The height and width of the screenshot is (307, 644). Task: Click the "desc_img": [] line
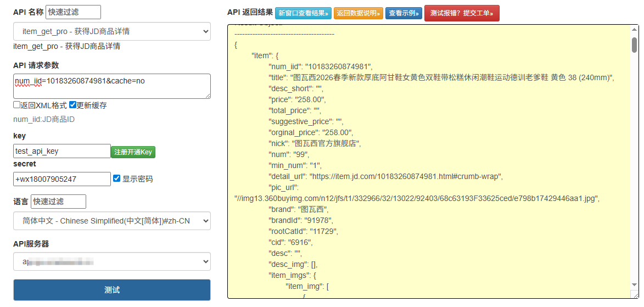click(293, 264)
